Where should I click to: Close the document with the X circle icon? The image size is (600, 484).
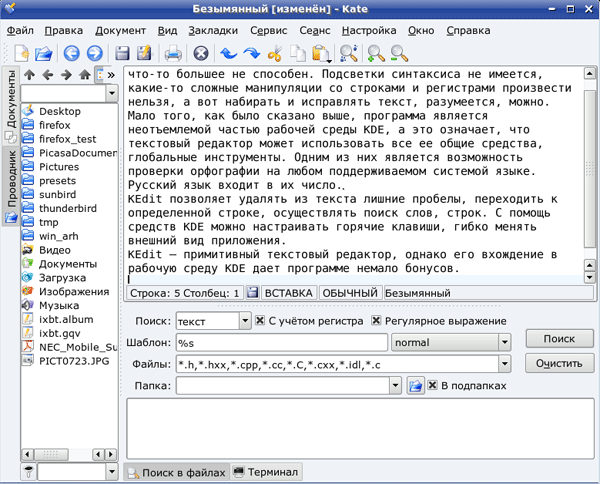[x=201, y=53]
